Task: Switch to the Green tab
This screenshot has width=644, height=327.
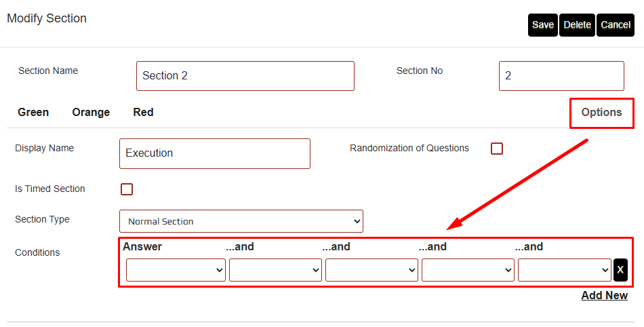Action: pos(33,113)
